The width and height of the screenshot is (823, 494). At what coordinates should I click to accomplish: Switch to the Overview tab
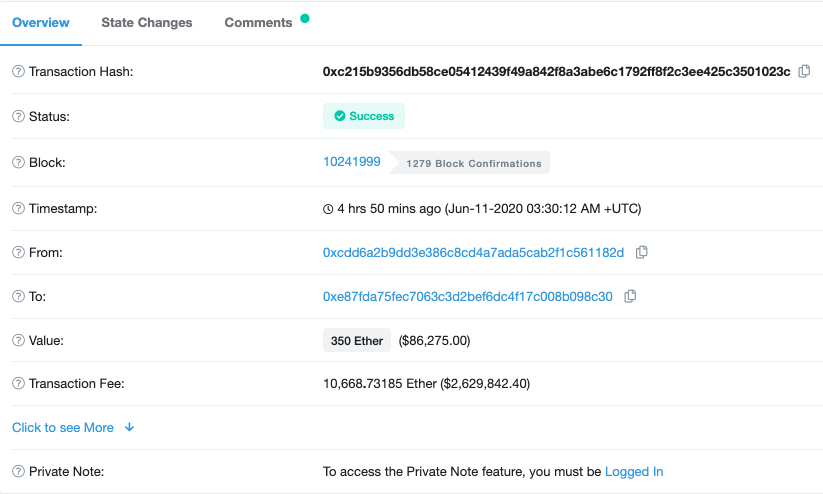click(41, 23)
